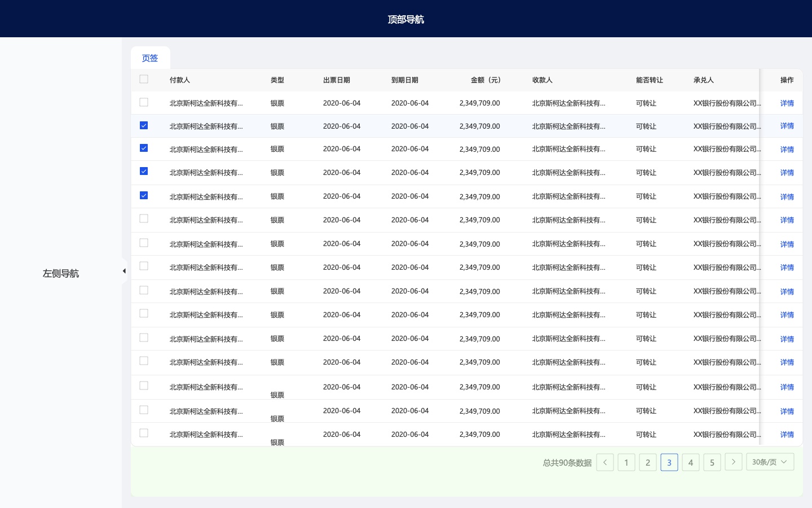The image size is (812, 508).
Task: Click the 付款人 column header
Action: pos(180,80)
